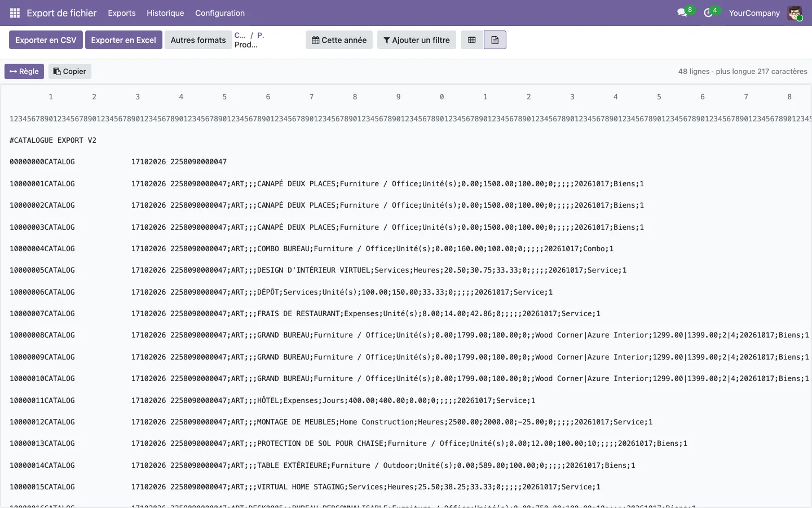This screenshot has width=812, height=508.
Task: Select line 10000012CATALOG Montage de meubles row
Action: [331, 422]
